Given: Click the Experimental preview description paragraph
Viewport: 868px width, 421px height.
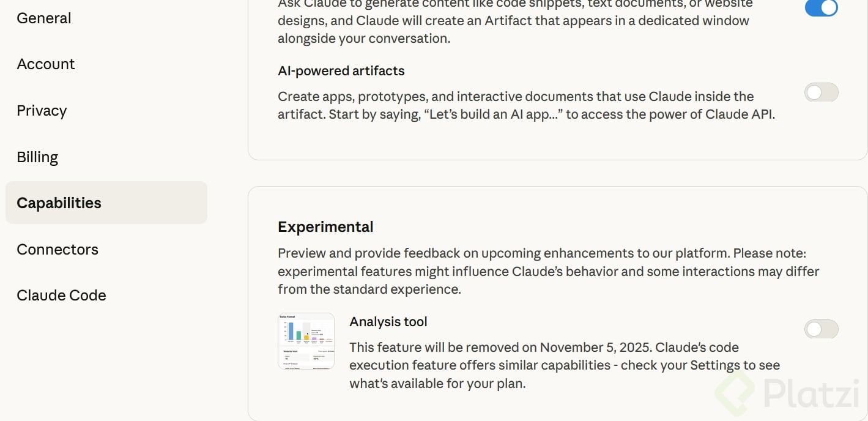Looking at the screenshot, I should (x=548, y=271).
